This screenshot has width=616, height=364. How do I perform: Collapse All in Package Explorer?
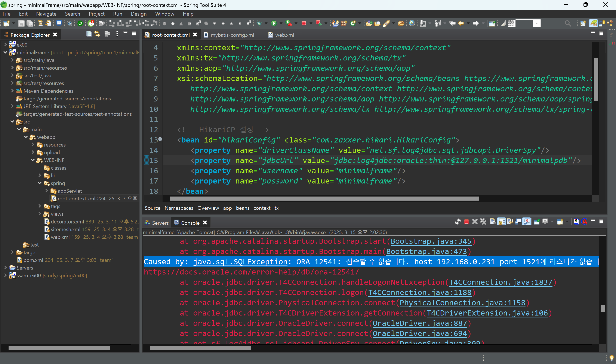(89, 34)
